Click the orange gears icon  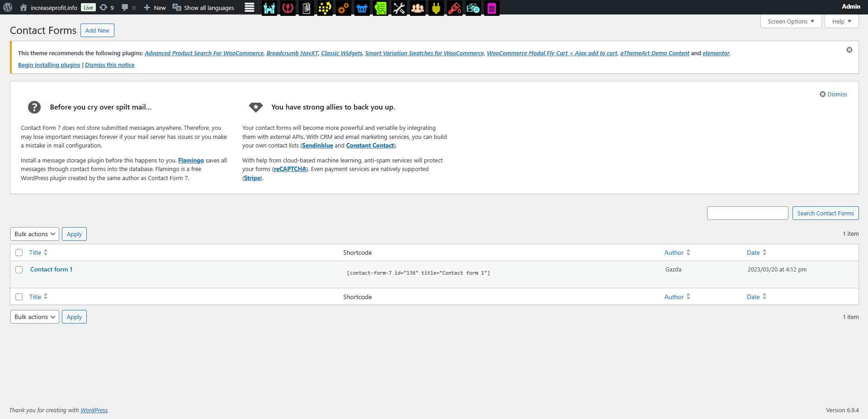344,8
